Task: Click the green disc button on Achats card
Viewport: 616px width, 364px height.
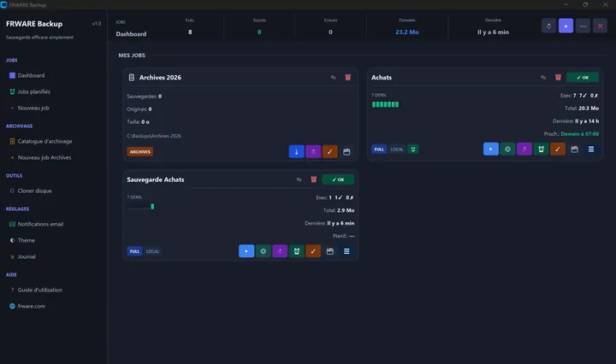Action: [507, 149]
